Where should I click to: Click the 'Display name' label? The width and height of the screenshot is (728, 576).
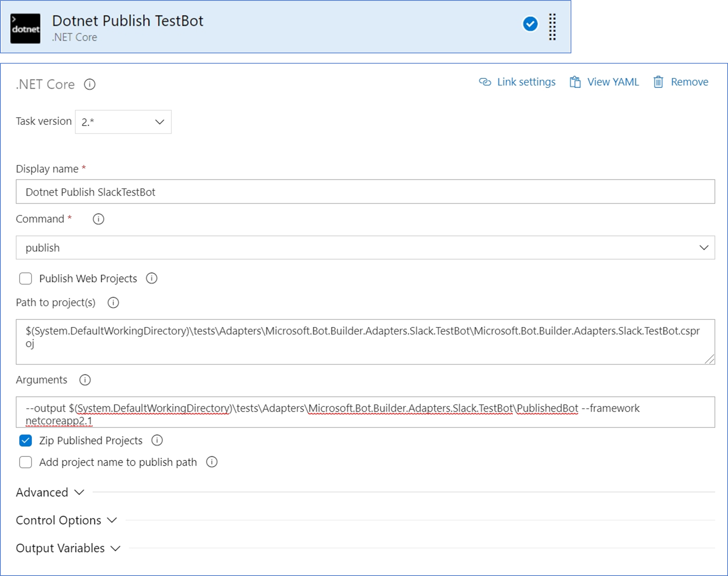47,169
